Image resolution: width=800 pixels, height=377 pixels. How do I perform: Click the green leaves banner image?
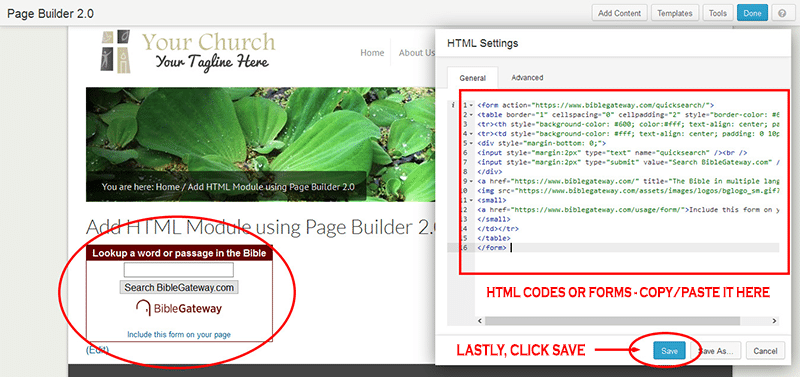(260, 144)
